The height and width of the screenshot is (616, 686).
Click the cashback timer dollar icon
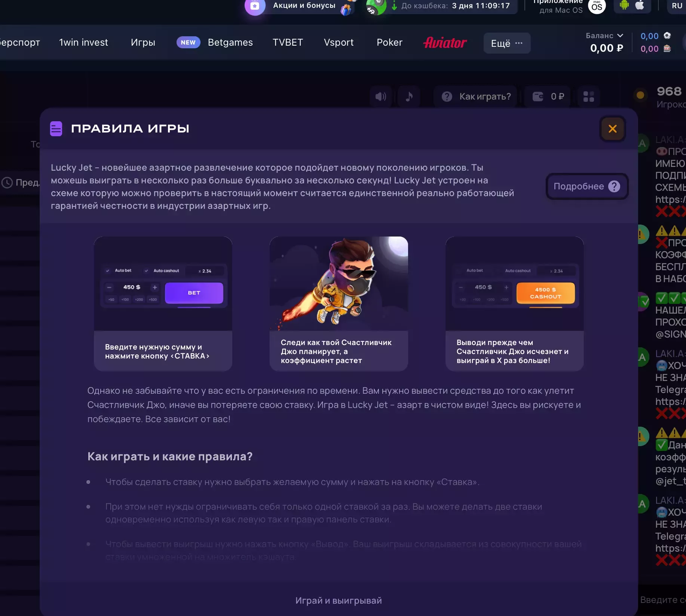click(x=376, y=6)
